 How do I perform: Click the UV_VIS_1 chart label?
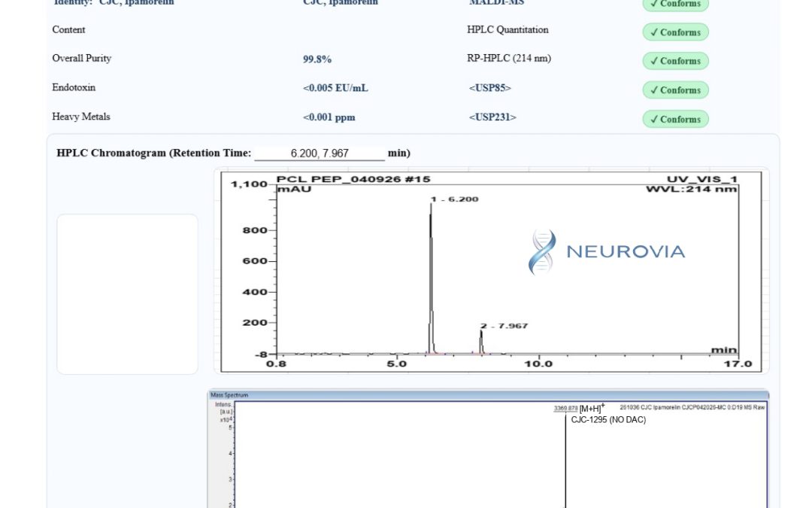tap(701, 179)
